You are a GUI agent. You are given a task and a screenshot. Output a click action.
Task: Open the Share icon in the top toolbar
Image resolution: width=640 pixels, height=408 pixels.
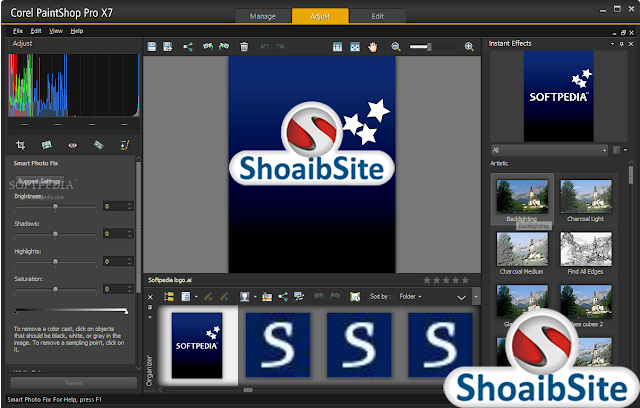(187, 47)
